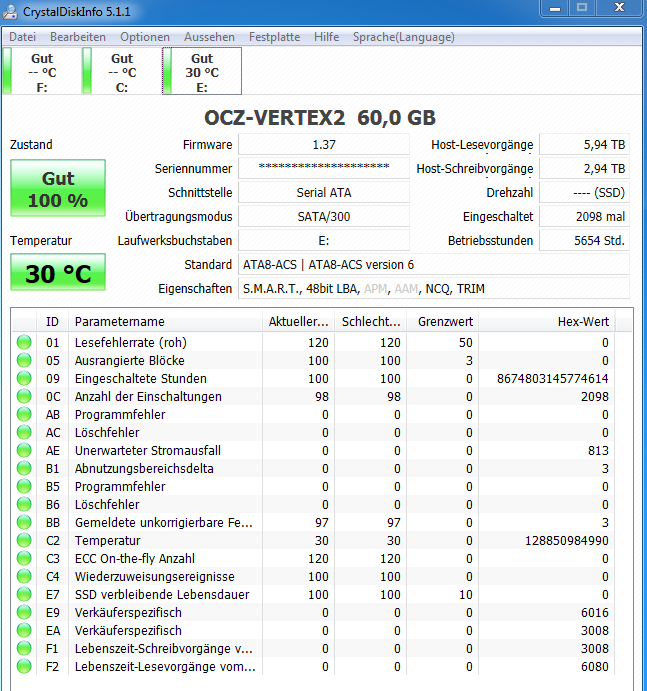The width and height of the screenshot is (647, 691).
Task: Click the Übertragungsmodus field SATA/300
Action: pos(324,216)
